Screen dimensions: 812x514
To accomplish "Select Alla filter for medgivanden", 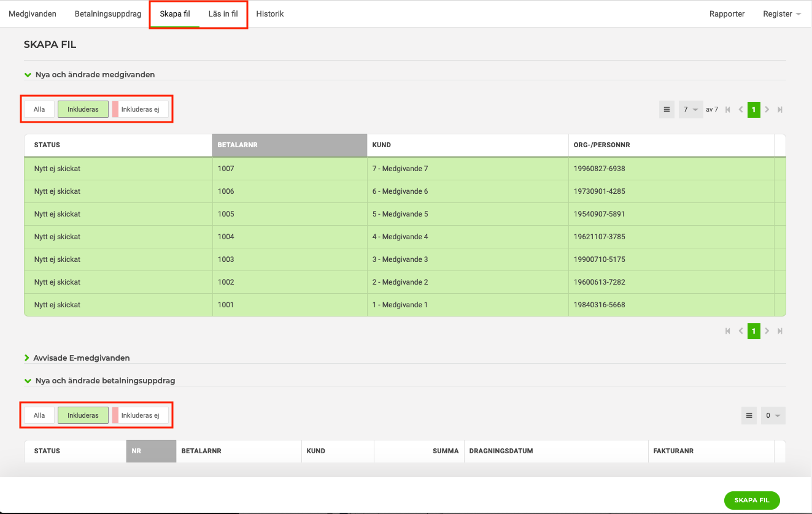I will pos(39,109).
